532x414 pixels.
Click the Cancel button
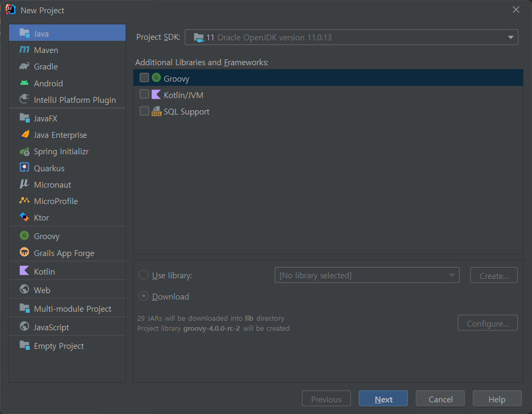click(440, 399)
